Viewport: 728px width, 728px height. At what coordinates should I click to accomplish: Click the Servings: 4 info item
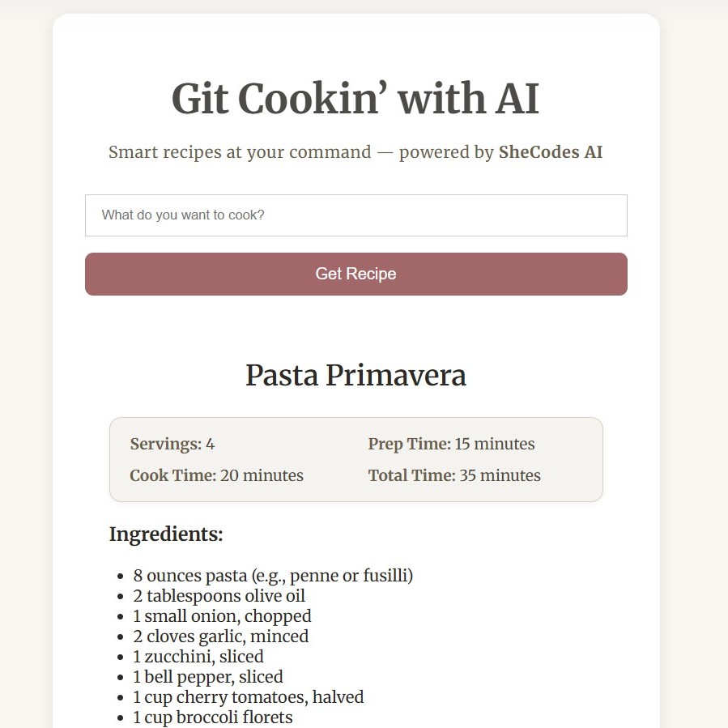click(172, 444)
